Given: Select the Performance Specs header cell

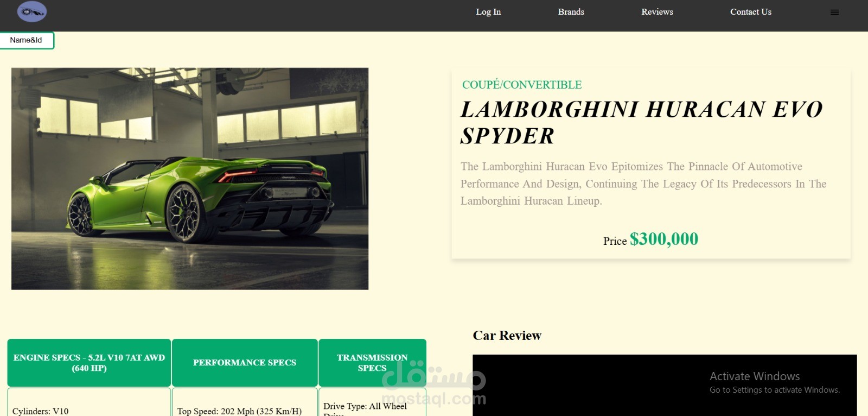Looking at the screenshot, I should click(245, 363).
